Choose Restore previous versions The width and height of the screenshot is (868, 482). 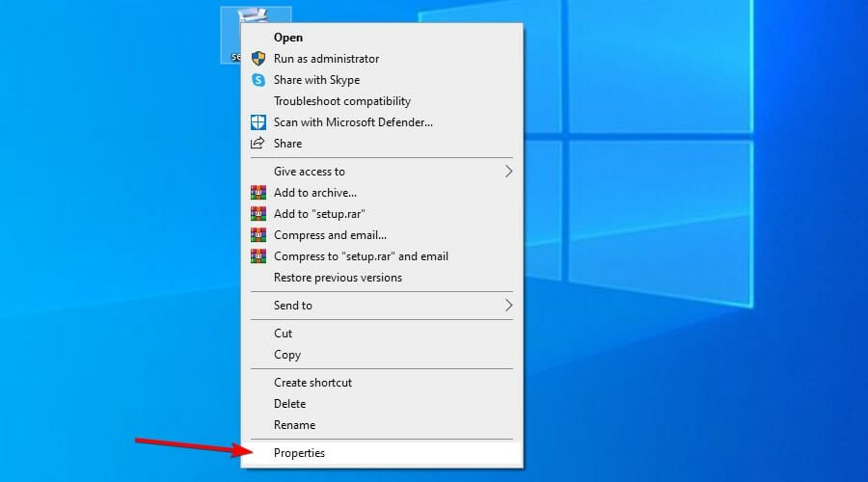[338, 278]
